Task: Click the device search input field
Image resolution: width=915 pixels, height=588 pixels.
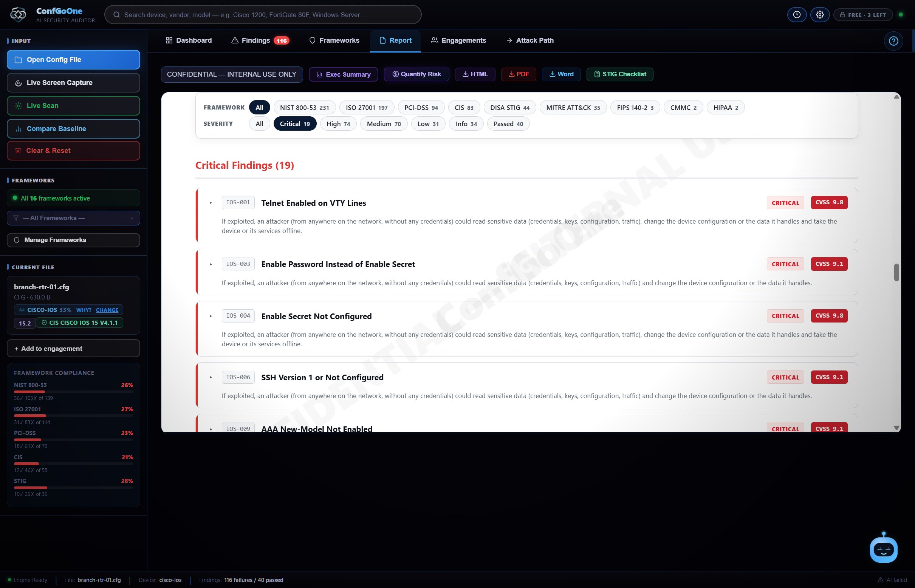Action: click(263, 14)
